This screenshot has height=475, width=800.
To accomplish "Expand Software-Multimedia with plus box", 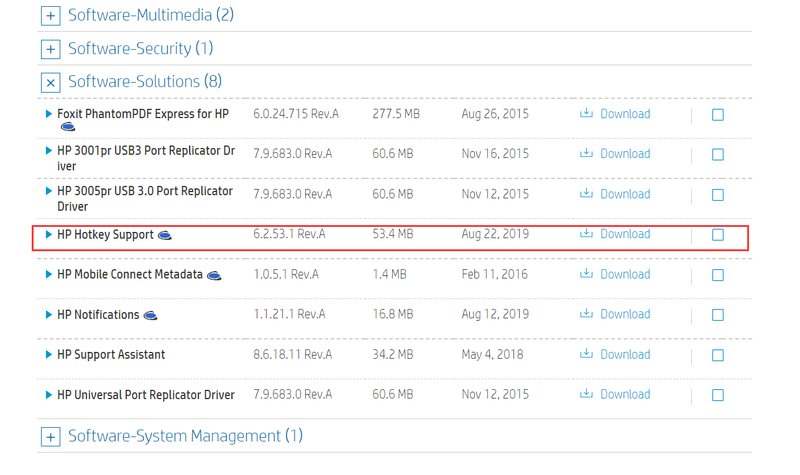I will pyautogui.click(x=51, y=16).
